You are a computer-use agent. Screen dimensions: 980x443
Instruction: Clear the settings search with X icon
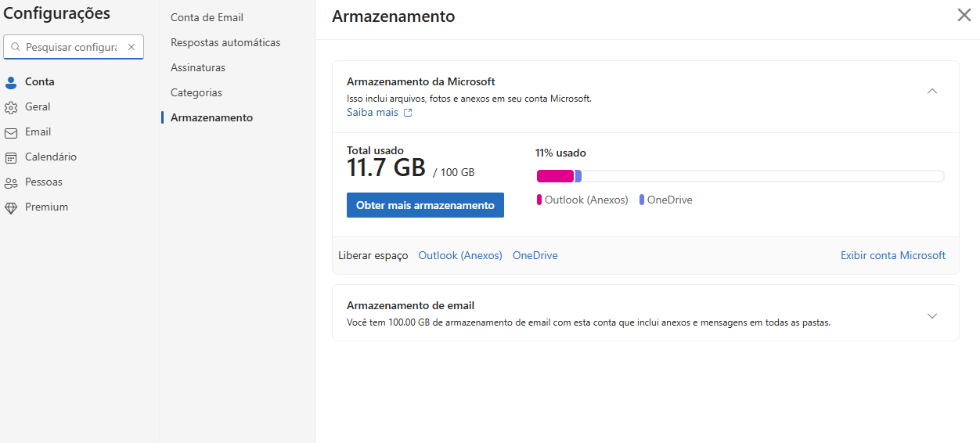point(132,47)
